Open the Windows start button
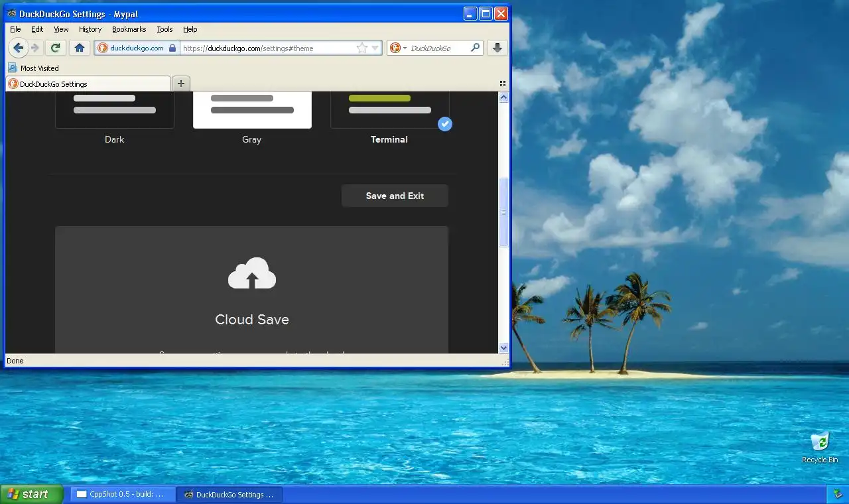This screenshot has width=849, height=504. point(31,494)
